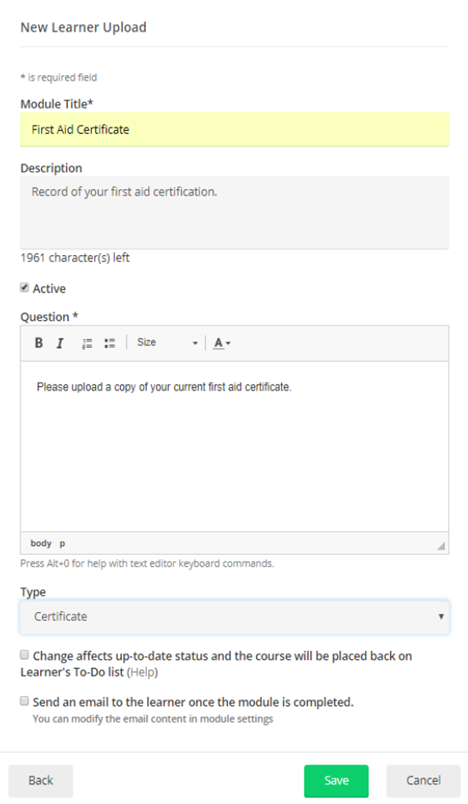Select the body element path tag

41,543
